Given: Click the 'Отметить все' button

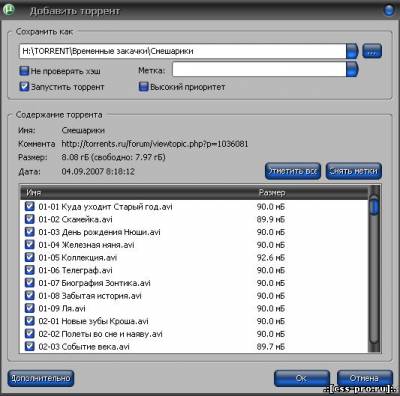Looking at the screenshot, I should coord(293,171).
